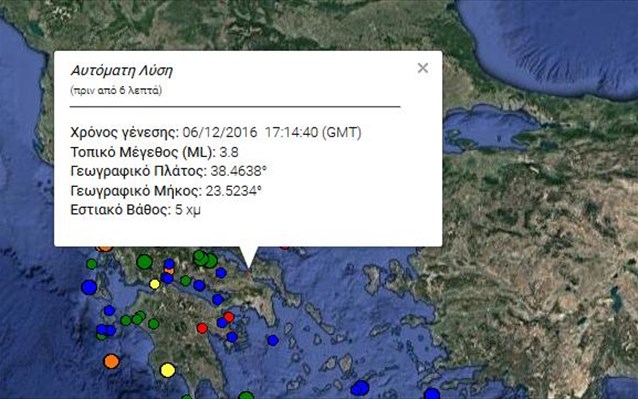Open the large blue marker south of the Cyclades
Image resolution: width=638 pixels, height=399 pixels.
coord(361,388)
